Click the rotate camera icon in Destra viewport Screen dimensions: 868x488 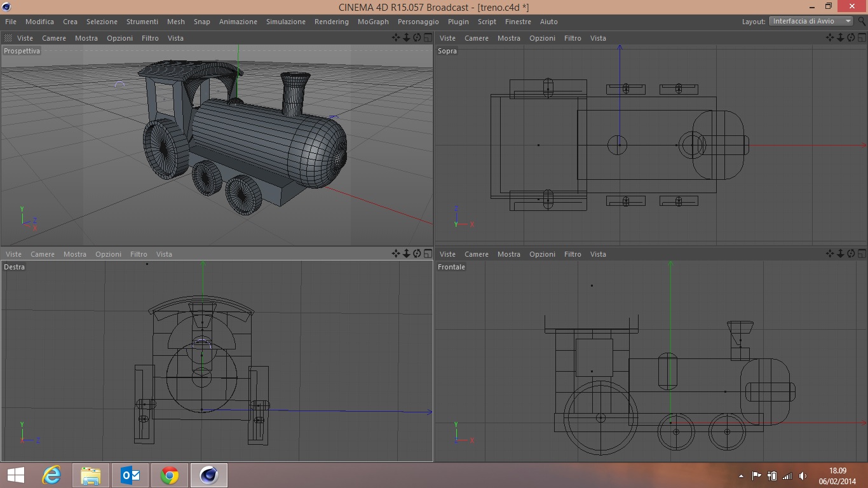coord(417,254)
